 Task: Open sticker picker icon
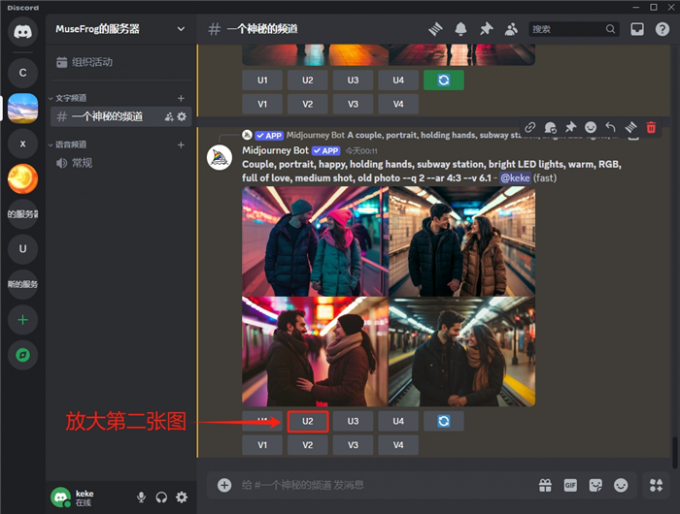point(595,485)
